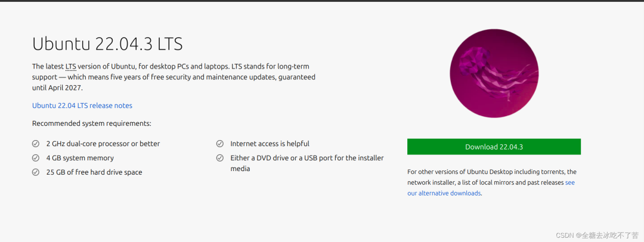Click checkmark icon beside 4 GB memory
Screen dimensions: 644x242
[x=35, y=158]
